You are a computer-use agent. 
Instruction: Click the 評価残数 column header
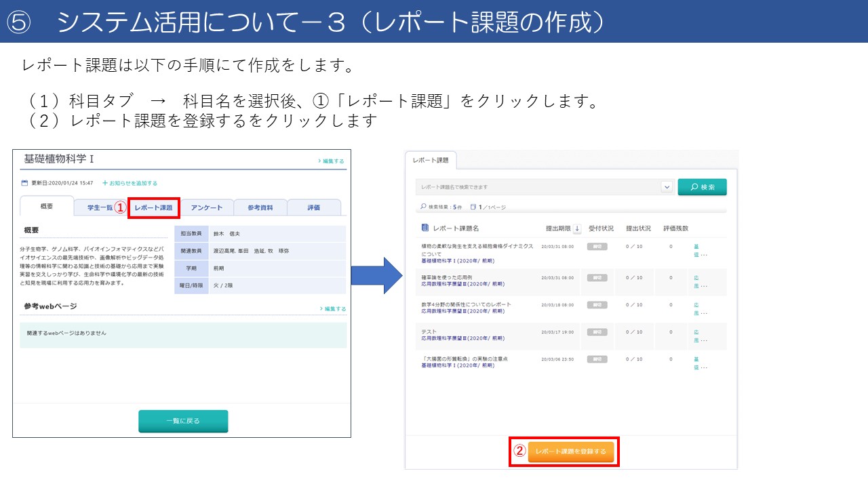pos(675,228)
